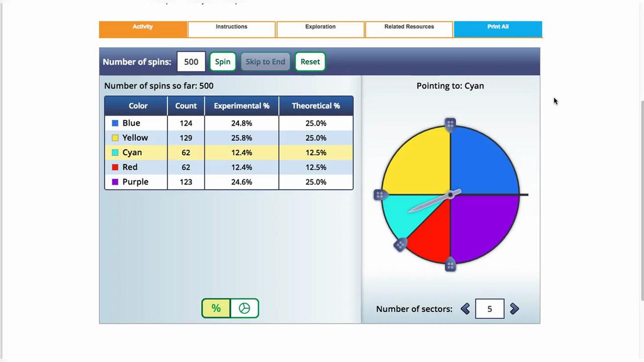
Task: Click the Spin button
Action: 223,62
